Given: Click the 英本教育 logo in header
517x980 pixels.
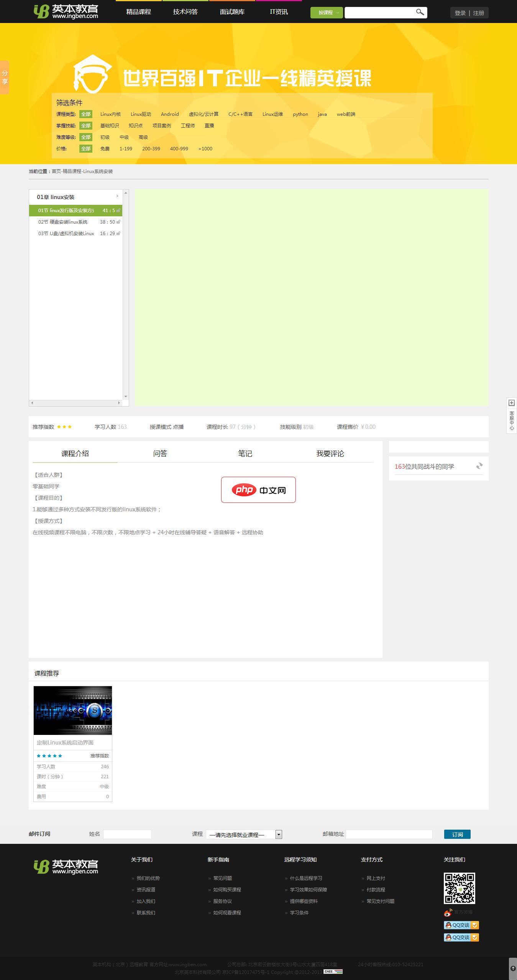Looking at the screenshot, I should pyautogui.click(x=66, y=12).
